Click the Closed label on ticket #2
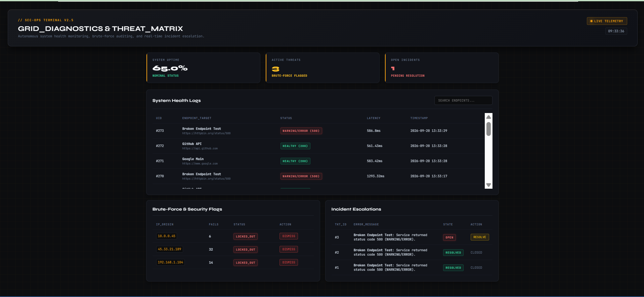This screenshot has height=297, width=644. pos(476,253)
